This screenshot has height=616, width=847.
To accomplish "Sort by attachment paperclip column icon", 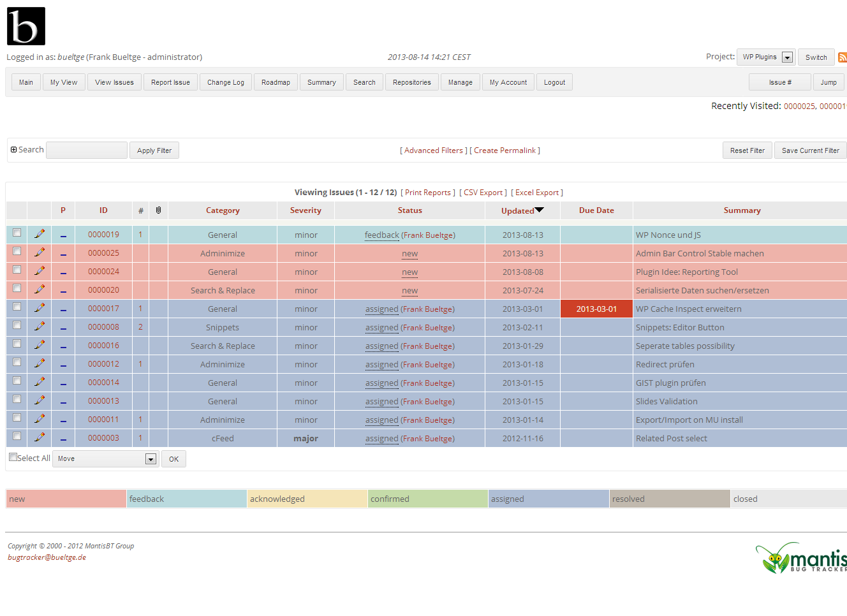I will (x=158, y=210).
